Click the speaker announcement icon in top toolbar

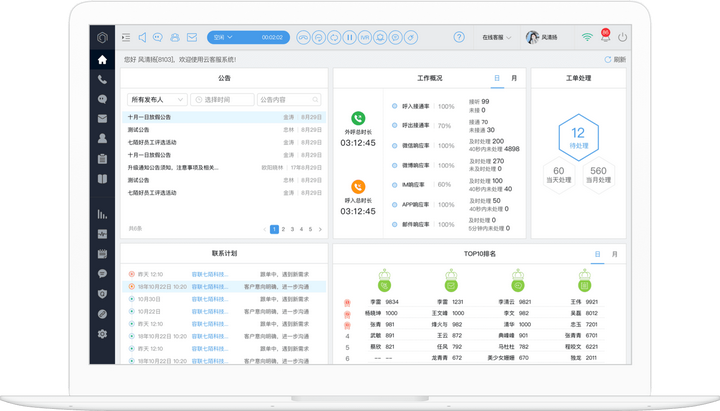click(142, 37)
